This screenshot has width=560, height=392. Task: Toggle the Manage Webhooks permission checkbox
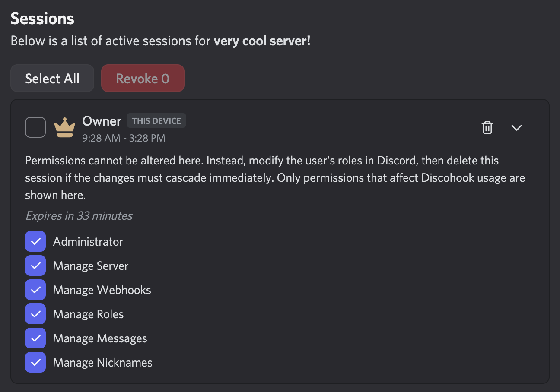point(35,290)
